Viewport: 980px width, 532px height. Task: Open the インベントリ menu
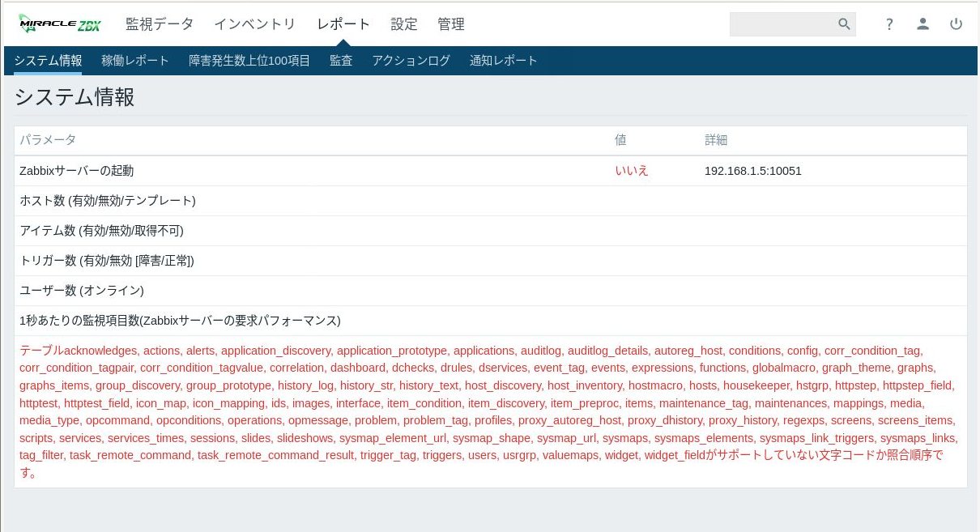[x=255, y=24]
